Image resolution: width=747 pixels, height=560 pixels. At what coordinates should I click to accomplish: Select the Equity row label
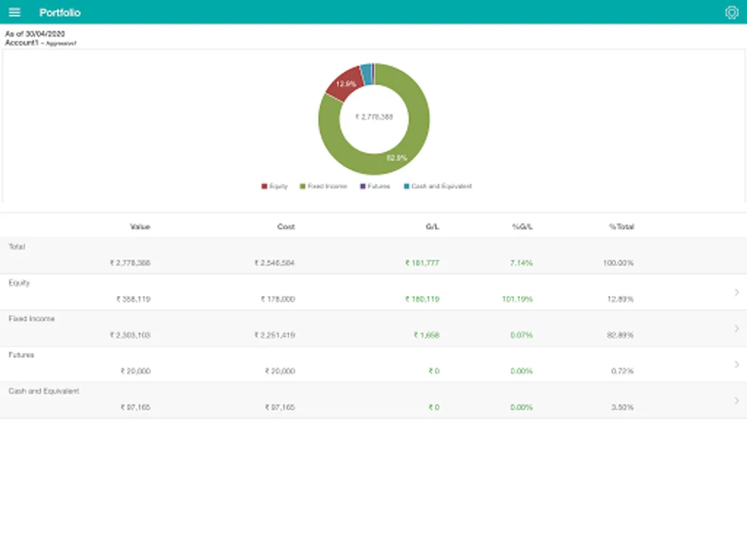click(19, 282)
